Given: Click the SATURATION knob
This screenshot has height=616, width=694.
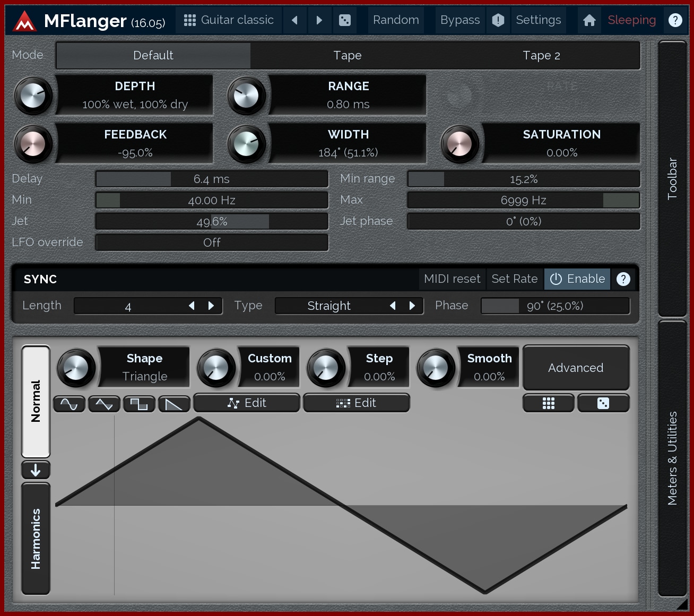Looking at the screenshot, I should (x=459, y=144).
